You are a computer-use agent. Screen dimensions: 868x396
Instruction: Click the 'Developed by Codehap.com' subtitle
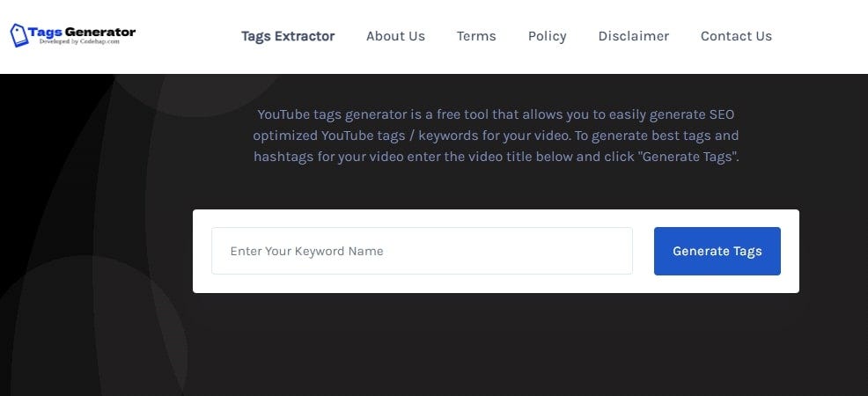[x=79, y=41]
